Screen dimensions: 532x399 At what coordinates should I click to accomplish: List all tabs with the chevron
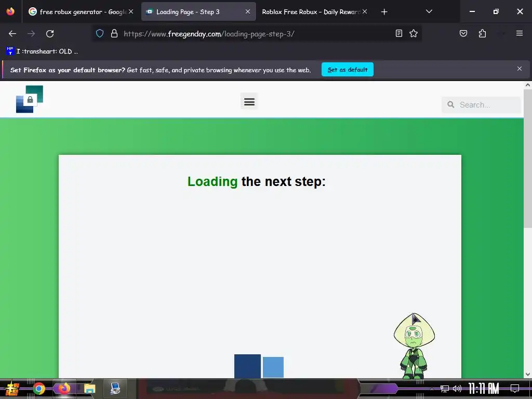[429, 11]
